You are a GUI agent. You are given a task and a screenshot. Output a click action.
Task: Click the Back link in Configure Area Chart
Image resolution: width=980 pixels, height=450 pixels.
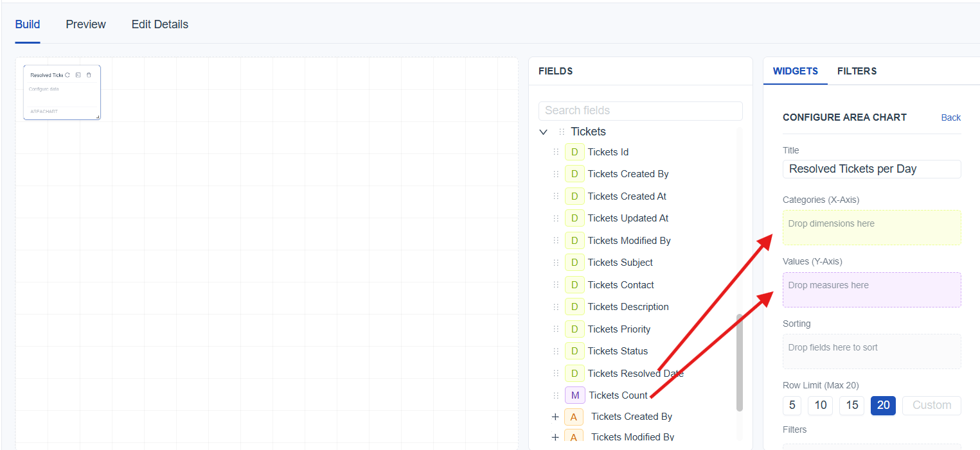coord(950,117)
